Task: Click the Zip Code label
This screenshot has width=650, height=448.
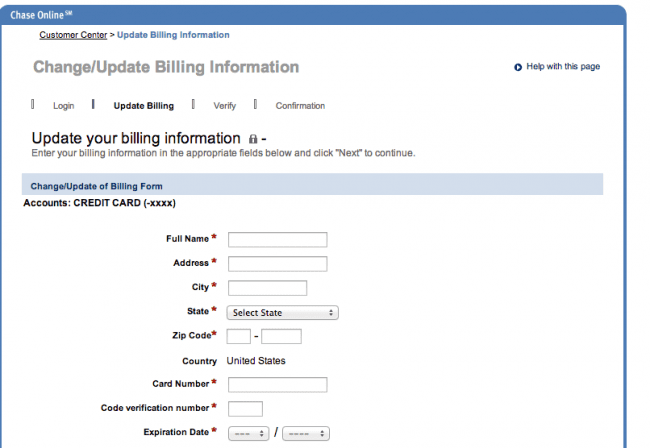Action: coord(192,335)
